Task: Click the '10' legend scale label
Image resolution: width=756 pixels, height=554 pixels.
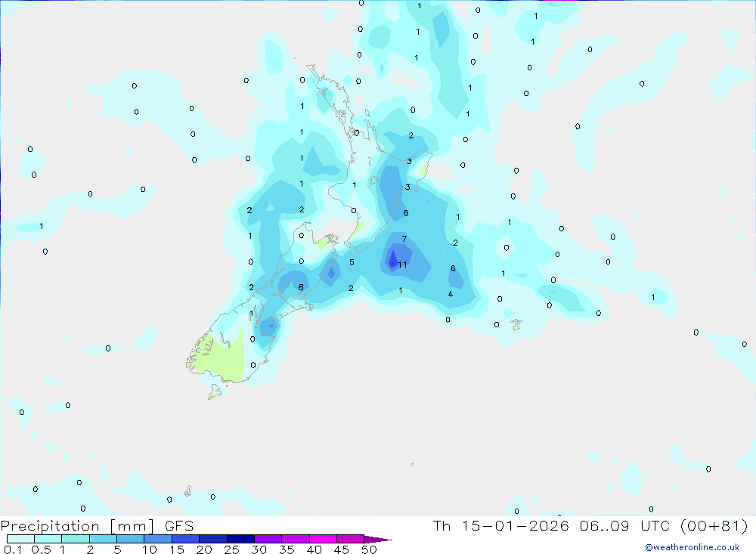Action: [150, 549]
